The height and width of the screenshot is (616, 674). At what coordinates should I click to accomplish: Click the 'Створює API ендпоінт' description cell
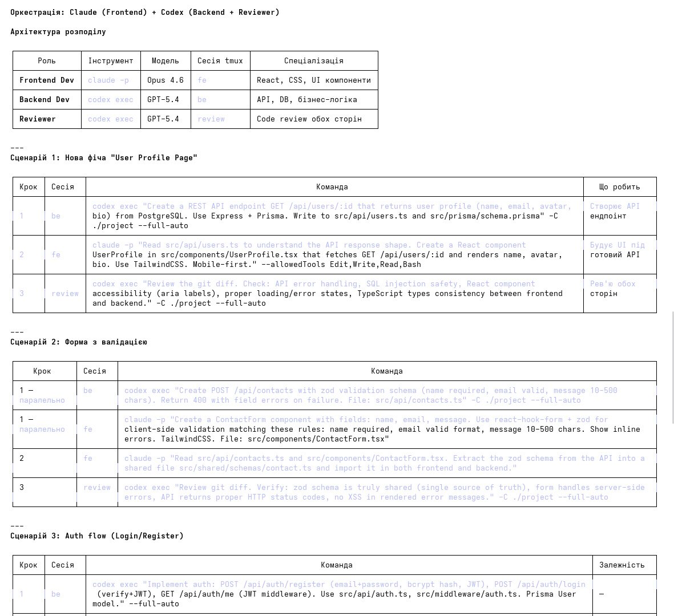[x=615, y=211]
